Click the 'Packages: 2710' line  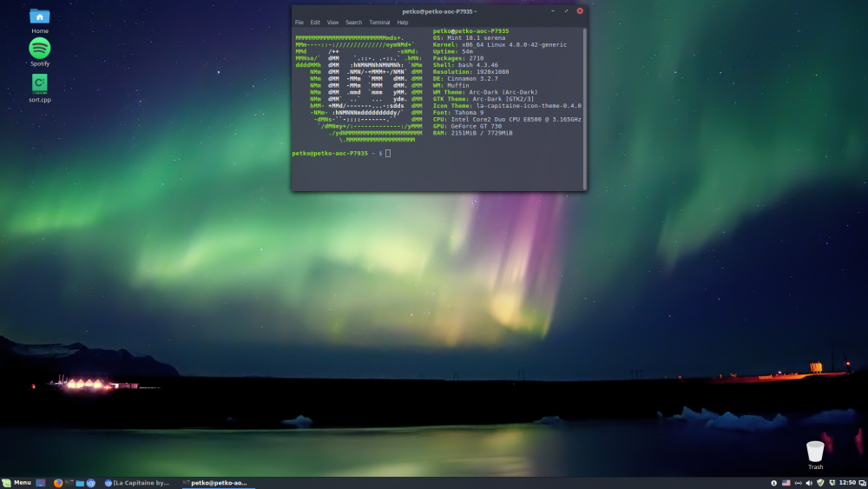coord(458,58)
